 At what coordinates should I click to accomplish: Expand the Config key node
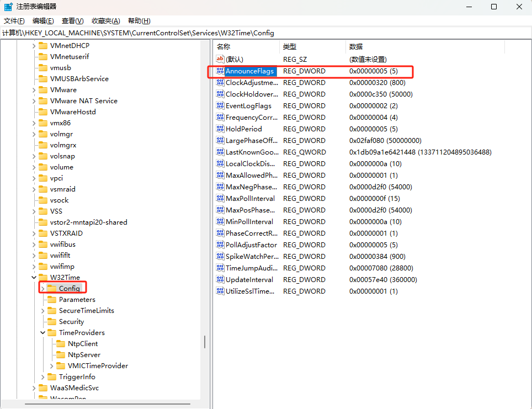tap(42, 289)
